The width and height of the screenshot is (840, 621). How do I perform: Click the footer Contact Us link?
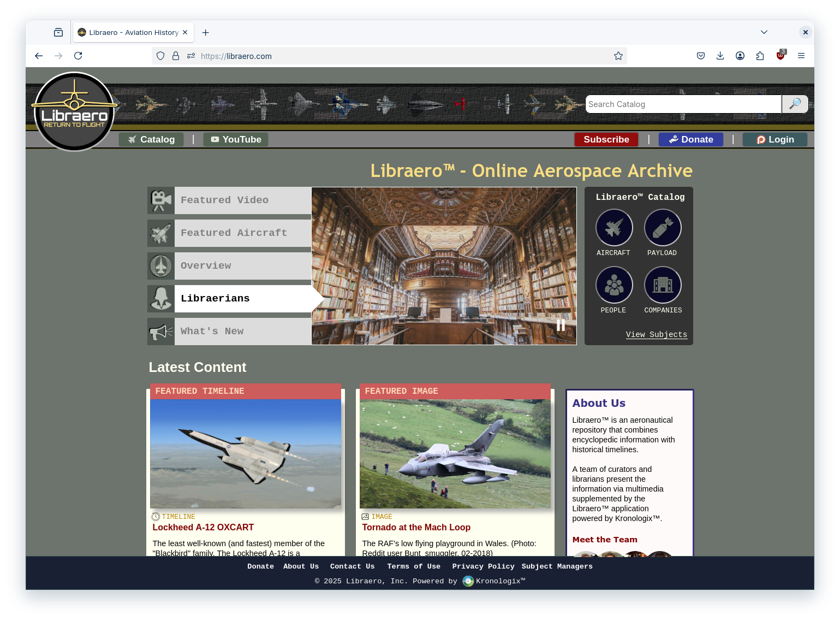pyautogui.click(x=352, y=566)
